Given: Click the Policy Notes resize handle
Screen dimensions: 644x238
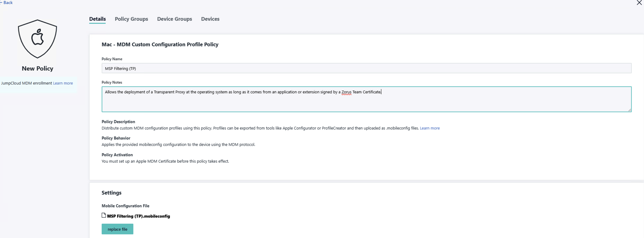Looking at the screenshot, I should 629,110.
